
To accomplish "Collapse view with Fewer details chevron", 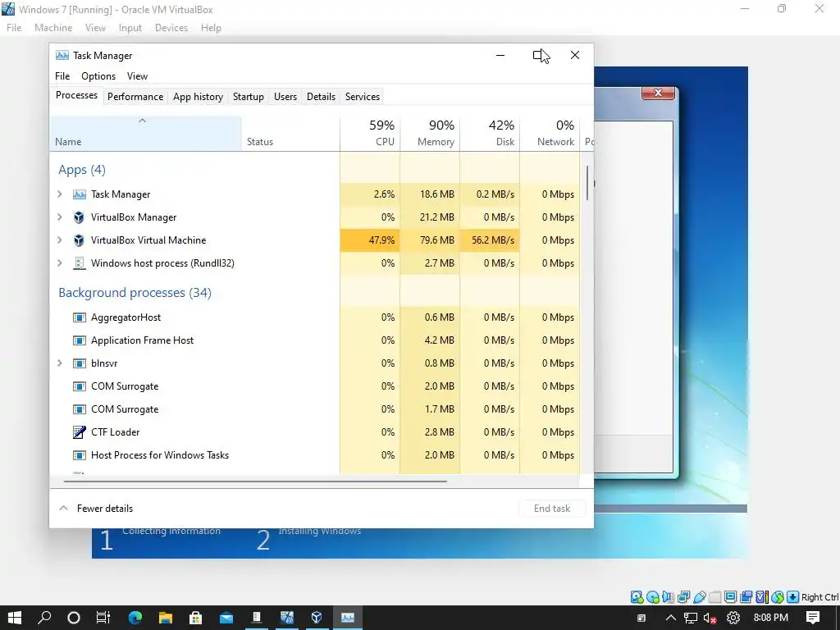I will (x=64, y=508).
